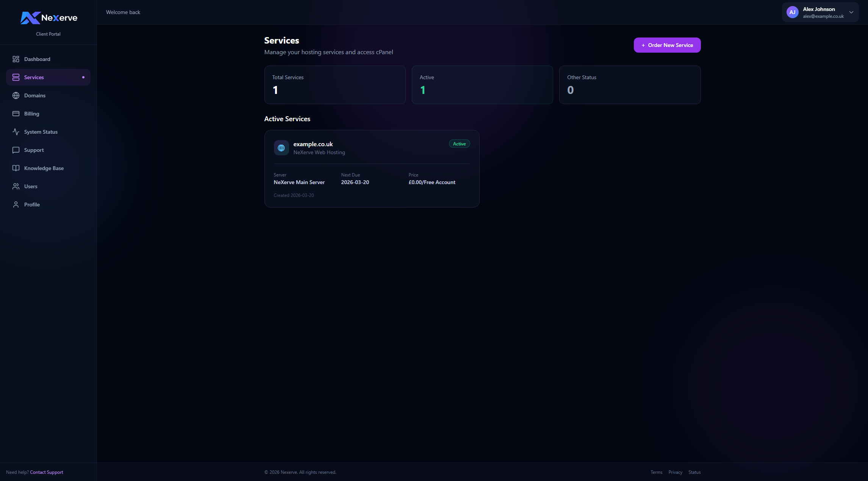Click the Dashboard grid icon in sidebar

tap(16, 59)
